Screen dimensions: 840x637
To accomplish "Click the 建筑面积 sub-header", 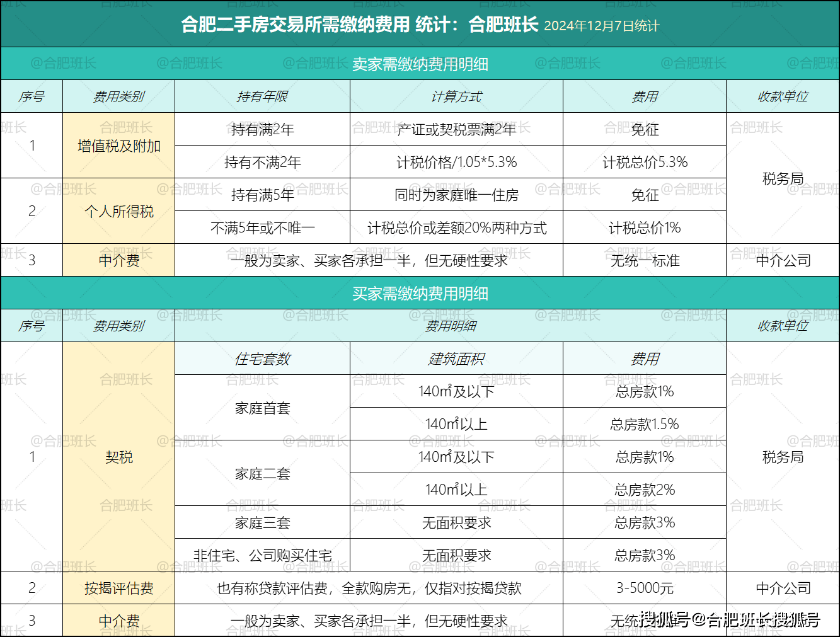I will [456, 359].
